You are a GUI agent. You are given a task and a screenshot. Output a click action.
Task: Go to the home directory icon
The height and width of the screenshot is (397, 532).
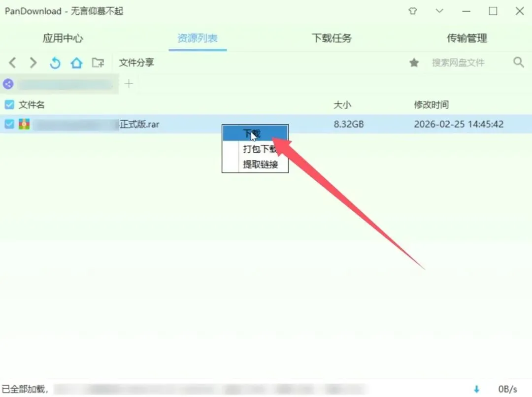(76, 63)
